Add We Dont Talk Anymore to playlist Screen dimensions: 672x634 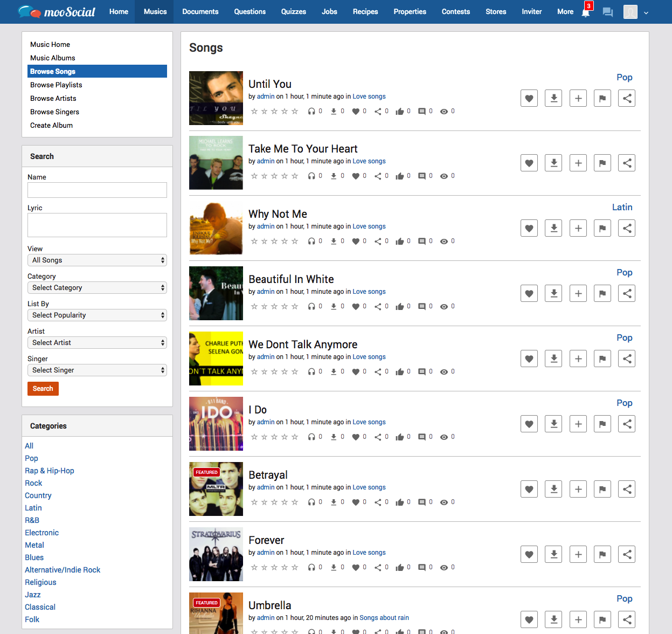point(578,359)
